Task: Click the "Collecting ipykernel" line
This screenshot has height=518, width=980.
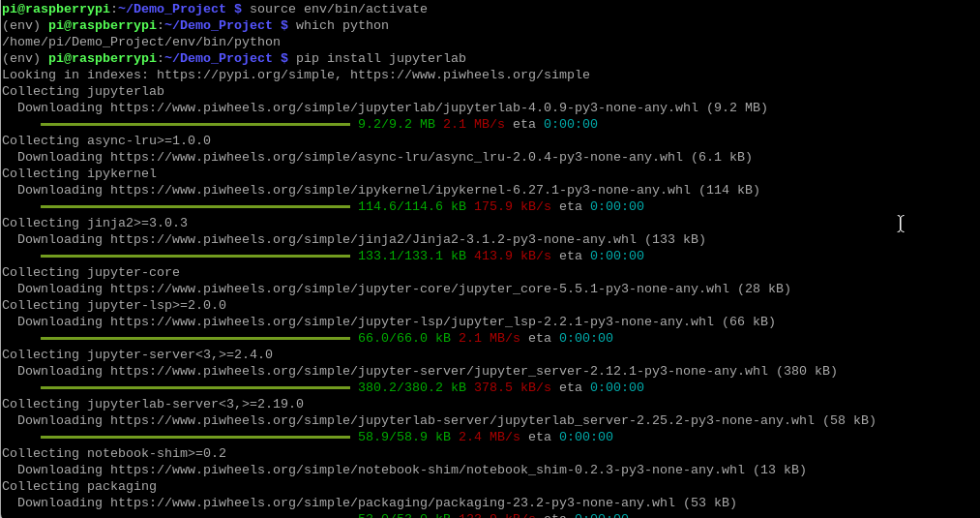Action: (x=79, y=173)
